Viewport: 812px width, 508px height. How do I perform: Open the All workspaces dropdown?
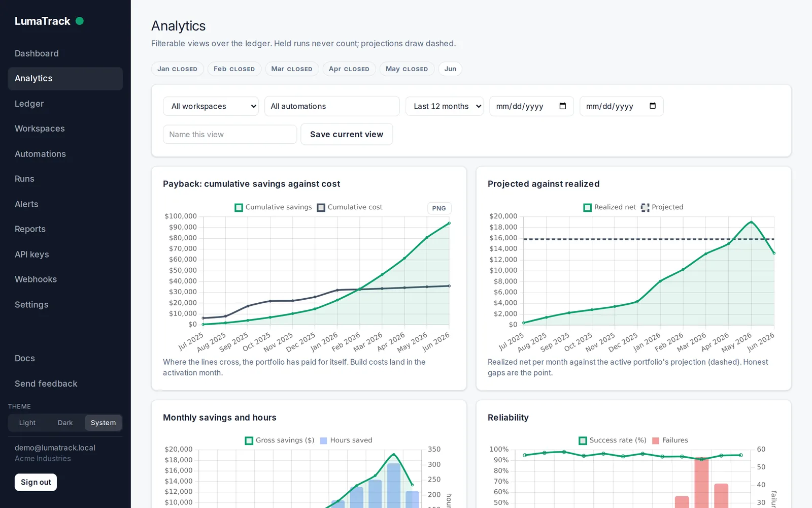(211, 106)
